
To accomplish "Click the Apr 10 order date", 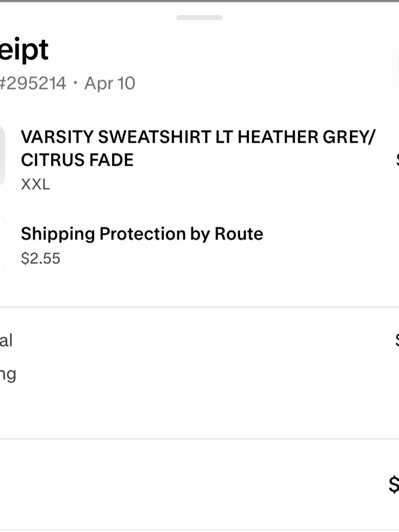I will (x=110, y=83).
